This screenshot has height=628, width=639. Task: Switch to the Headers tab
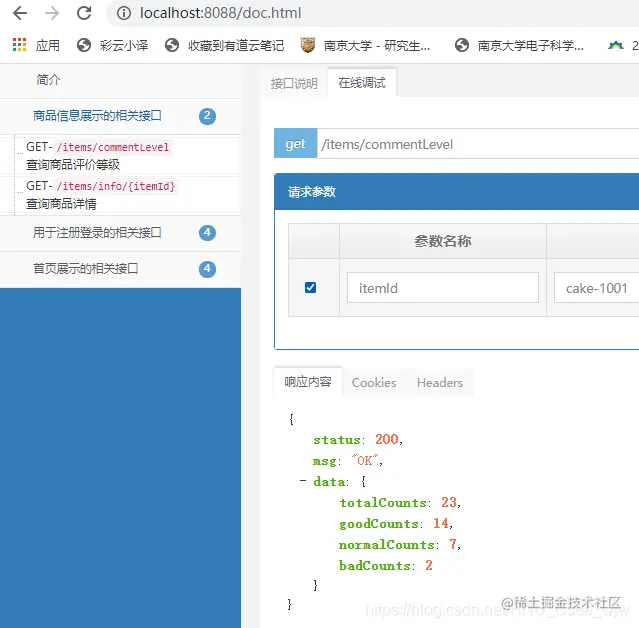click(440, 382)
